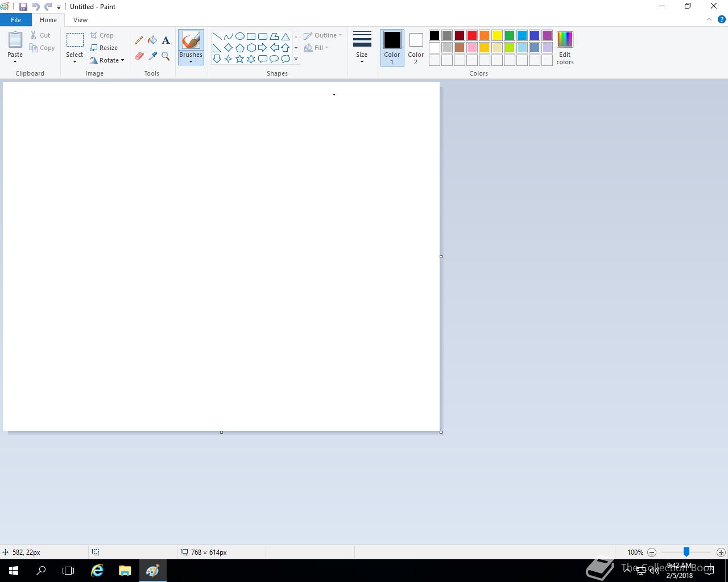Screen dimensions: 728x582
Task: Open the Windows Start menu
Action: [x=14, y=571]
